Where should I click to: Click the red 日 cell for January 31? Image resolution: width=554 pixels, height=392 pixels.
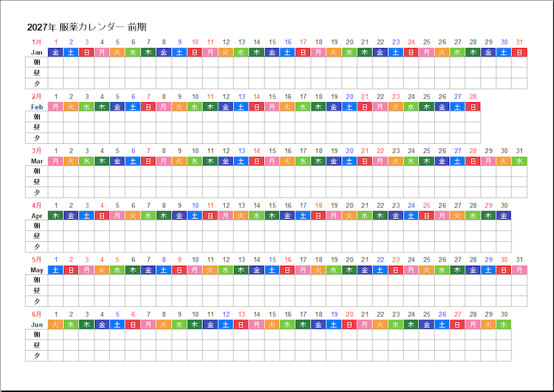click(x=519, y=52)
